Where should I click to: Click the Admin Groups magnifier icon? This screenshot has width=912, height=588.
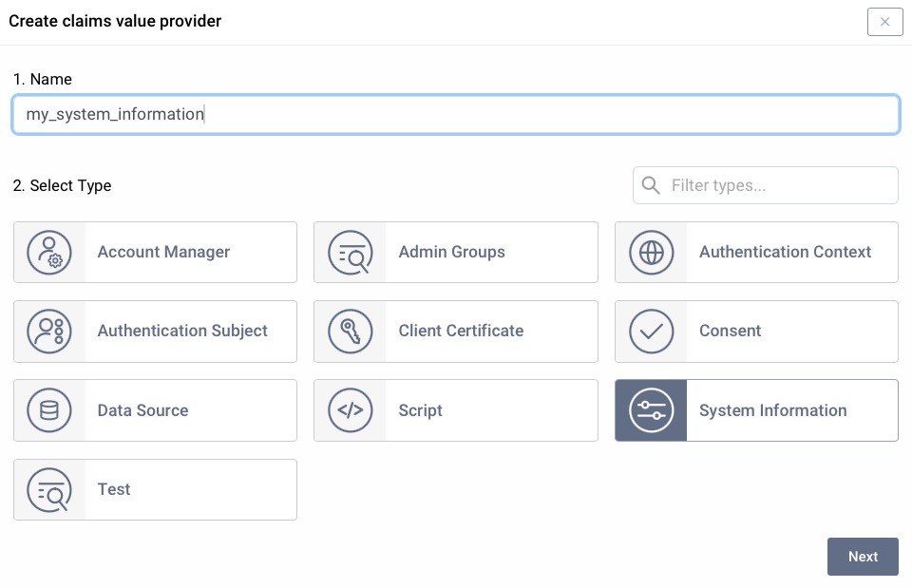click(351, 252)
